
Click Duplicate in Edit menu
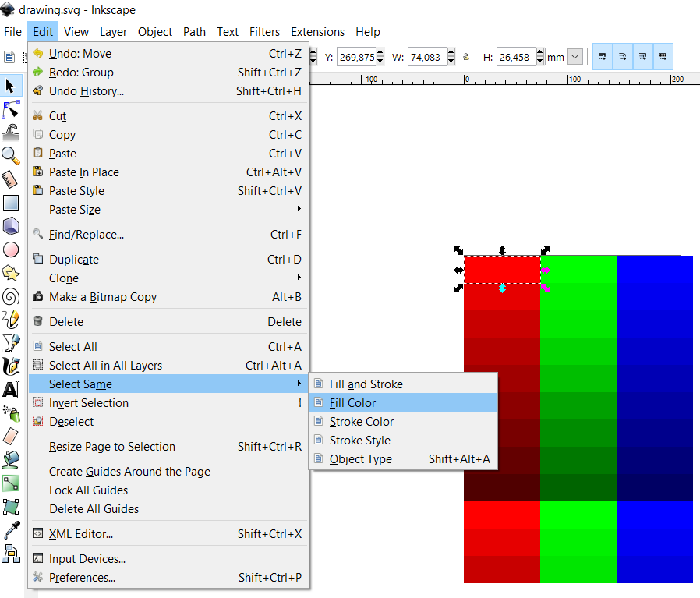tap(168, 260)
